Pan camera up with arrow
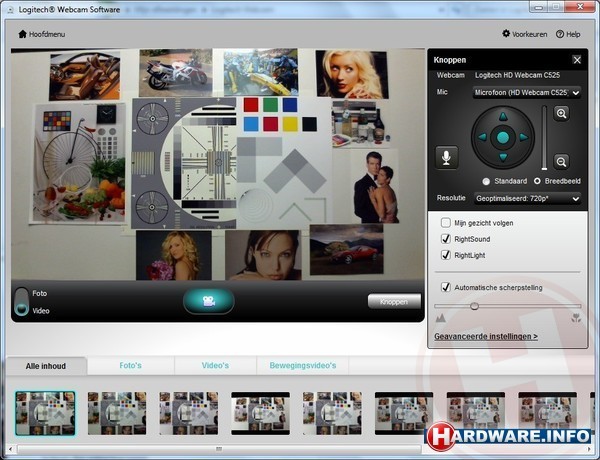This screenshot has height=460, width=600. [503, 116]
